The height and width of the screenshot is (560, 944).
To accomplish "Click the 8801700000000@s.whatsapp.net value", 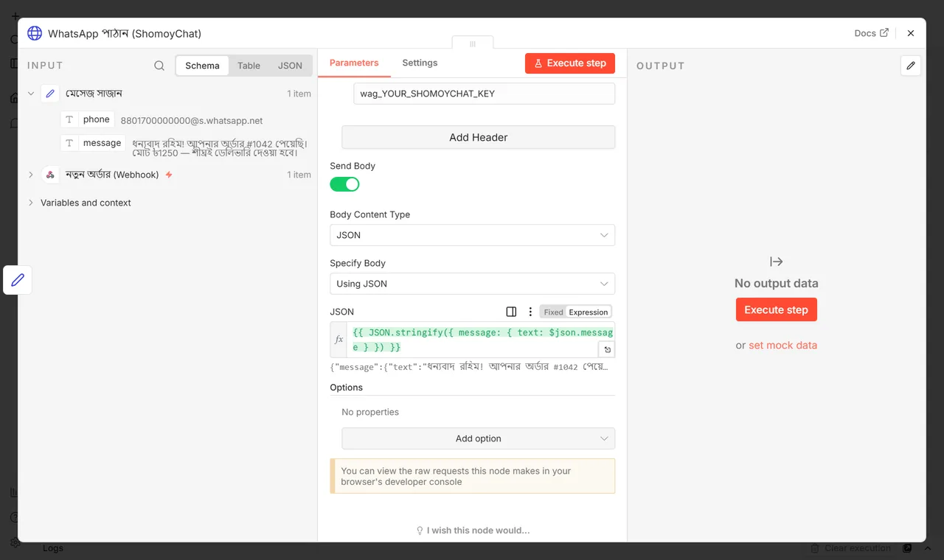I will [192, 120].
